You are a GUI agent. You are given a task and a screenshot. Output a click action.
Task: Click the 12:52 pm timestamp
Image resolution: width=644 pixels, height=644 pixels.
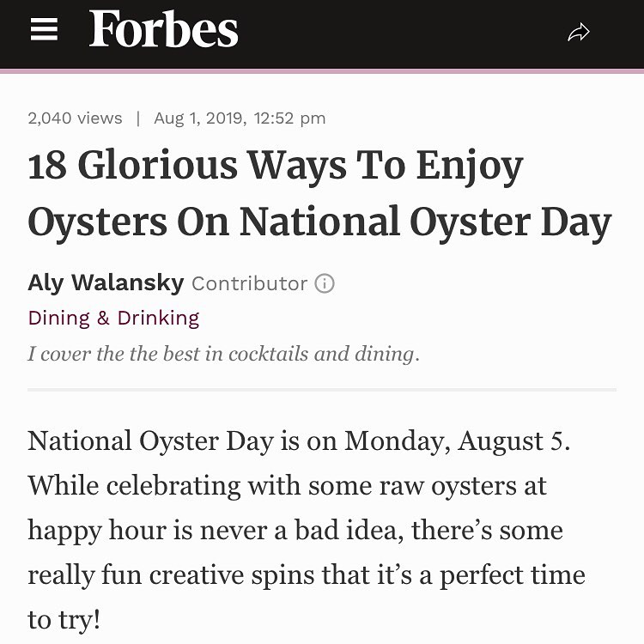click(289, 118)
